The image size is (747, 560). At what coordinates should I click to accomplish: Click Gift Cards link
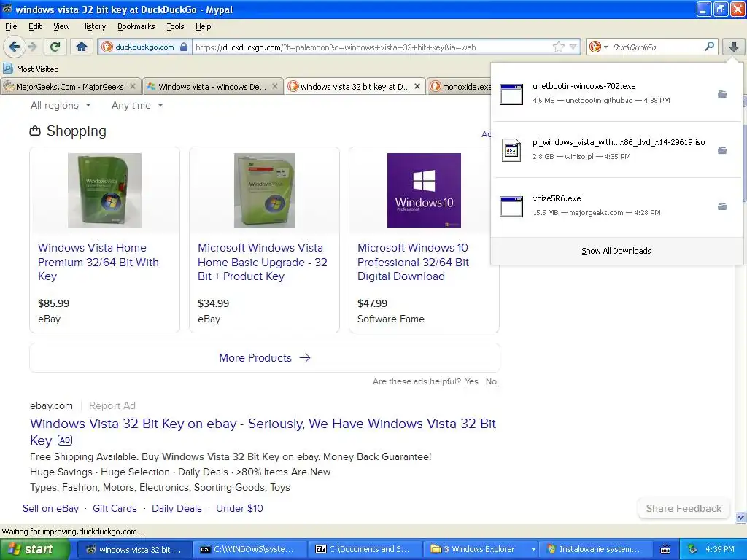point(115,508)
